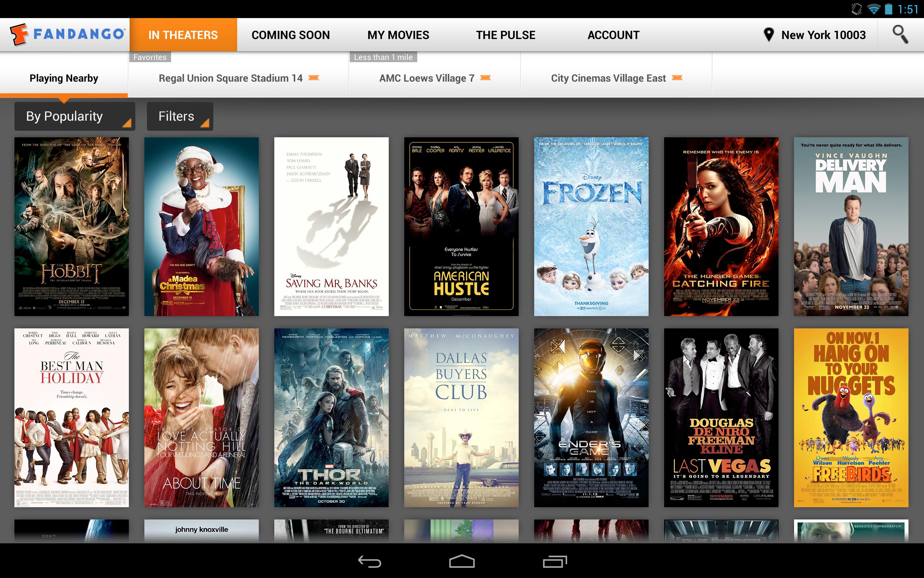Switch to In Theaters tab
This screenshot has width=924, height=578.
183,35
